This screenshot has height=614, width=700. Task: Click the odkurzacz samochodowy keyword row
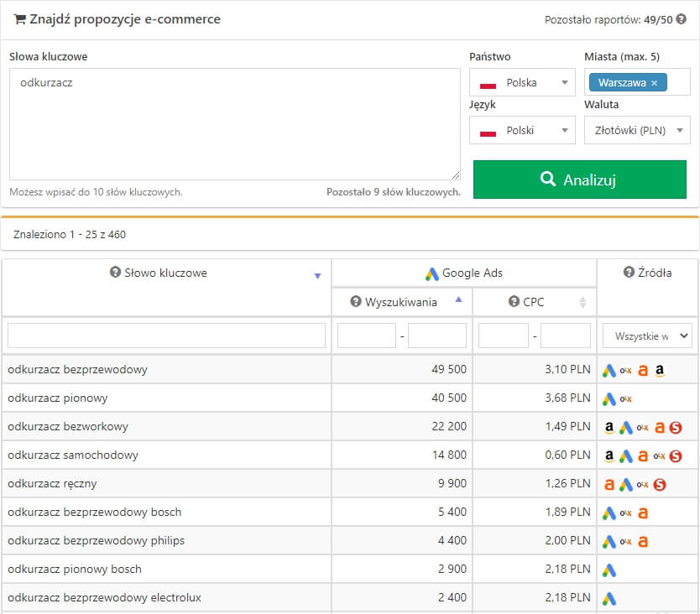(73, 455)
